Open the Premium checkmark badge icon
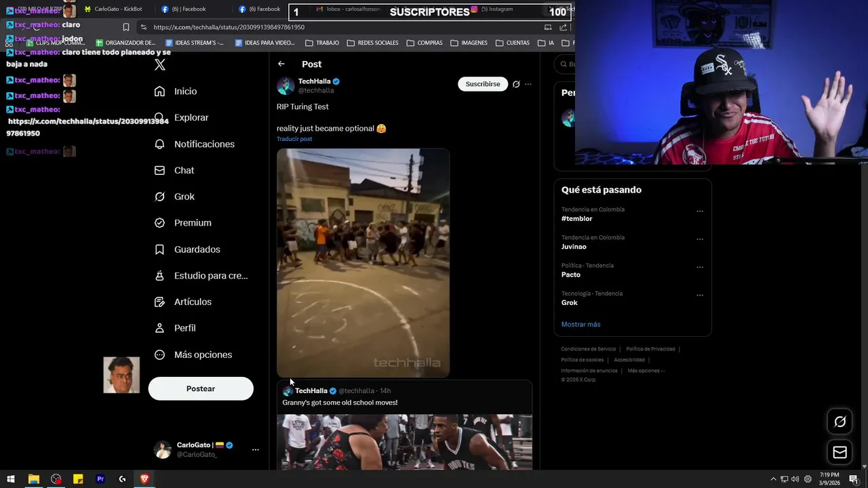868x488 pixels. tap(159, 223)
